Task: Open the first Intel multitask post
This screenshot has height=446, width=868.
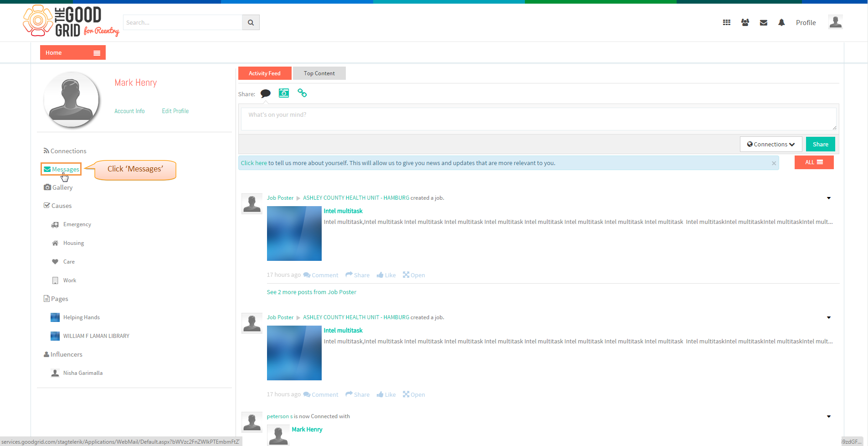Action: click(x=414, y=275)
